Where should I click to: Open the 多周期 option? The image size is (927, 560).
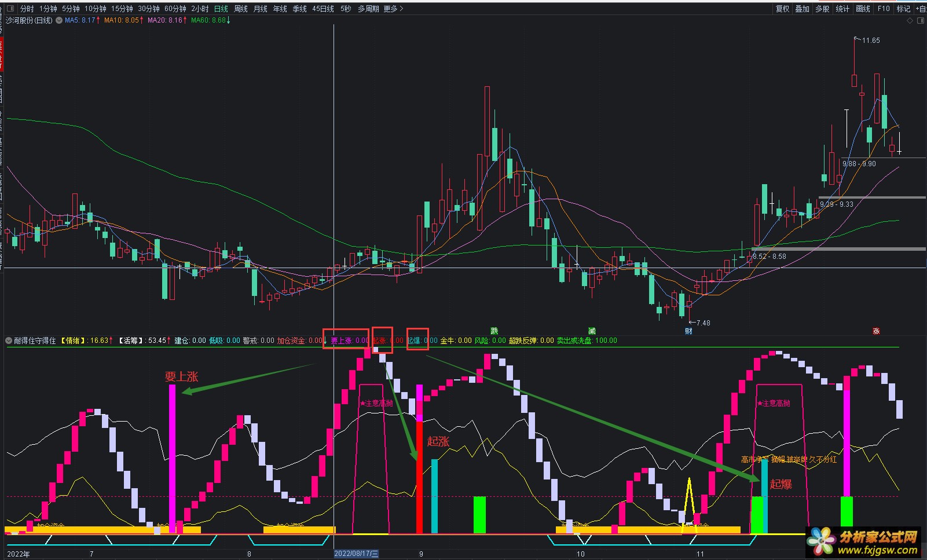[368, 9]
